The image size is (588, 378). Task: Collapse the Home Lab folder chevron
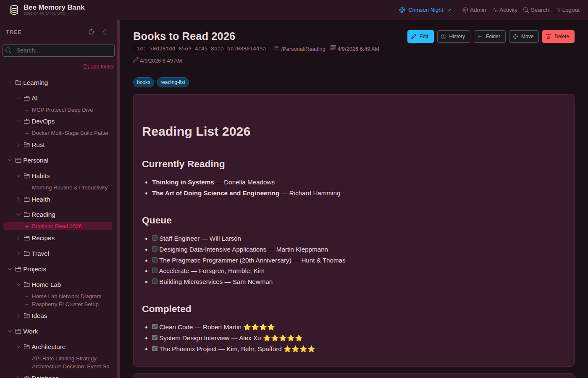[x=18, y=285]
